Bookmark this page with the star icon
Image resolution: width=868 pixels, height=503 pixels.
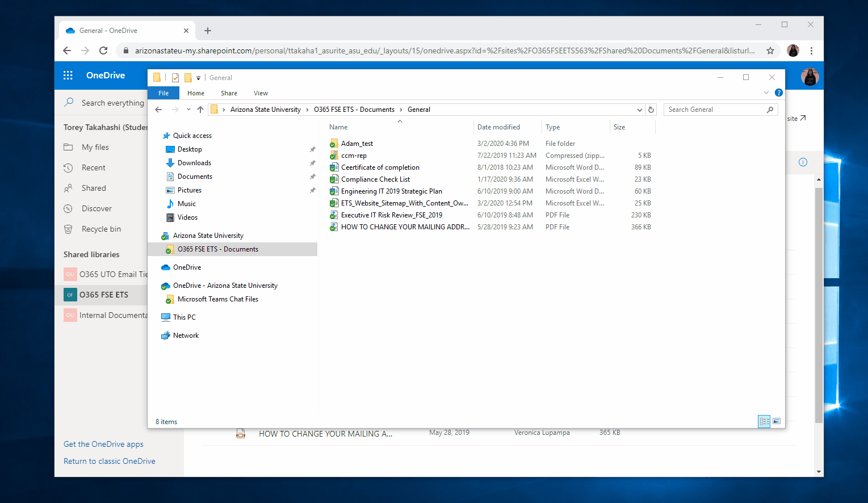click(770, 51)
